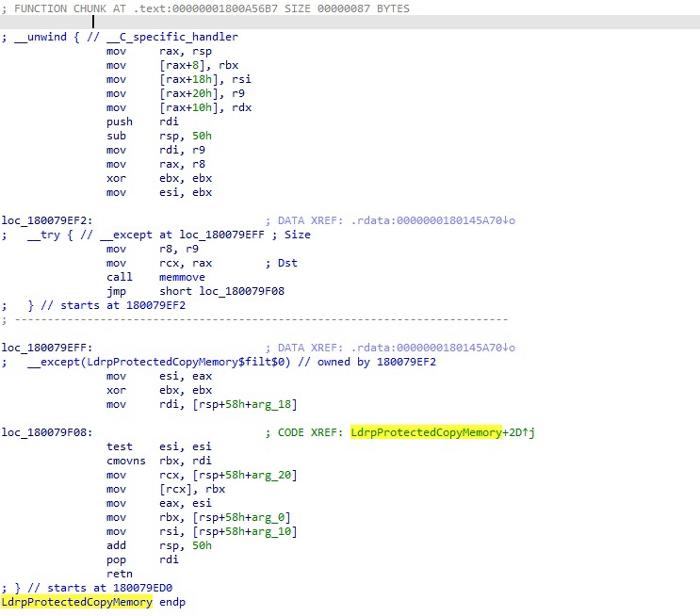Viewport: 700px width, 616px height.
Task: Click __C_specific_handler in unwind comment
Action: (x=172, y=37)
